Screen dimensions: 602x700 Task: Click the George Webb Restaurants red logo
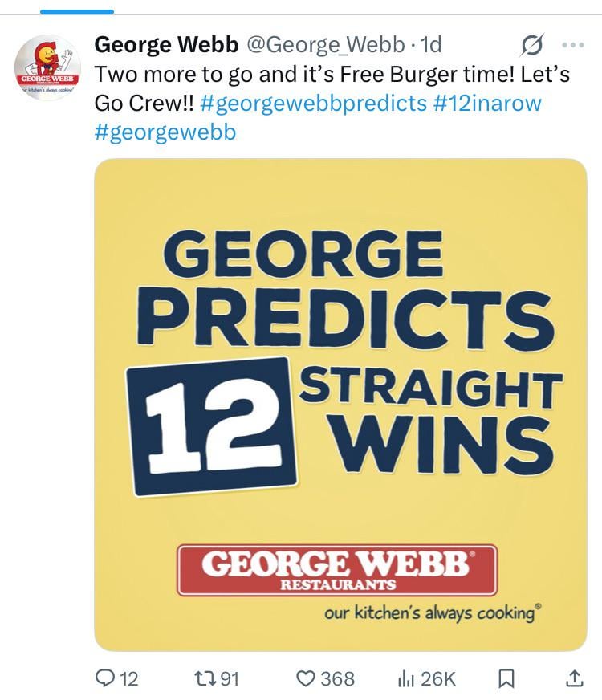point(337,570)
